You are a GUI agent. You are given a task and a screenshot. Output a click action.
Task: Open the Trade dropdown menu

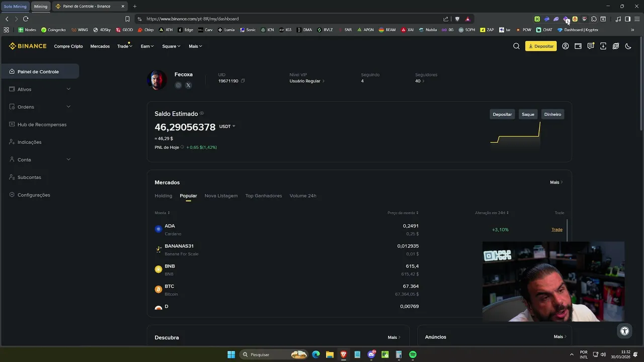pyautogui.click(x=124, y=46)
